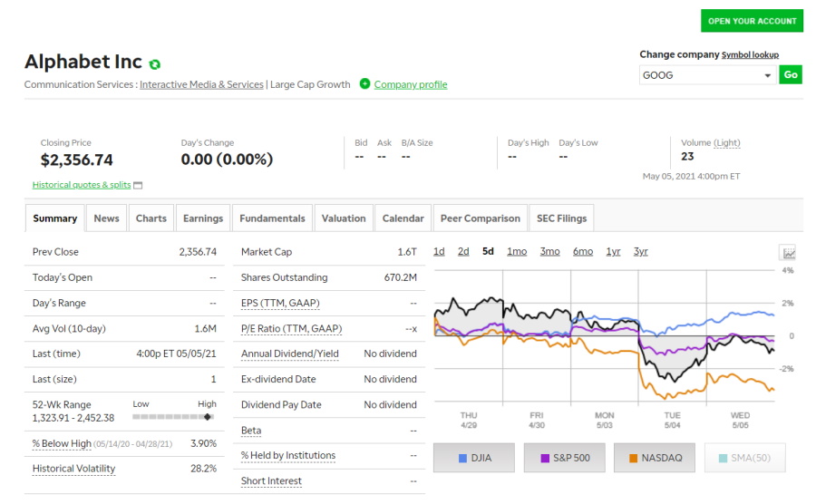The height and width of the screenshot is (504, 816).
Task: Switch to the Valuation tab
Action: tap(344, 218)
